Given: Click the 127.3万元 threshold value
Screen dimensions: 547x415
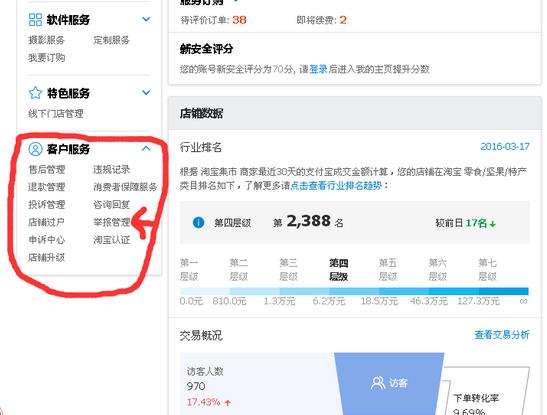Looking at the screenshot, I should coord(478,301).
